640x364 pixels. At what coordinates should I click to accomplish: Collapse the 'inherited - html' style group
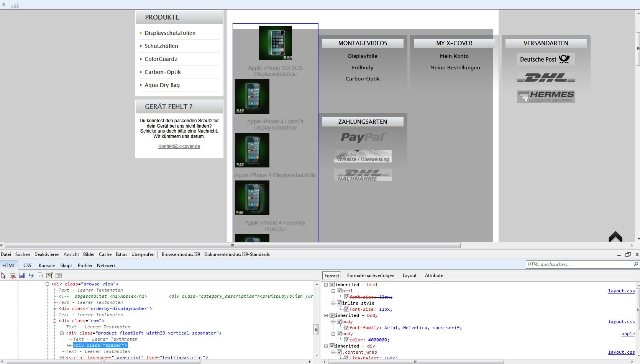pyautogui.click(x=327, y=285)
